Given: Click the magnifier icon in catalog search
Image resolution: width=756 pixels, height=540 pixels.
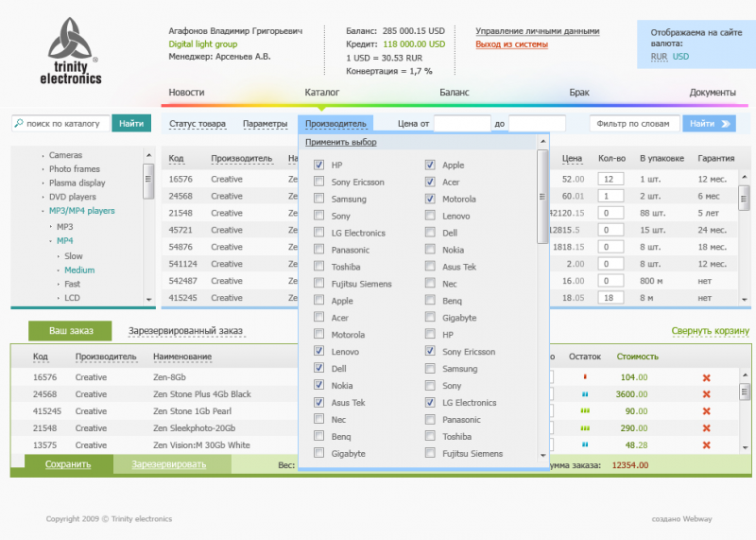Looking at the screenshot, I should (x=19, y=123).
